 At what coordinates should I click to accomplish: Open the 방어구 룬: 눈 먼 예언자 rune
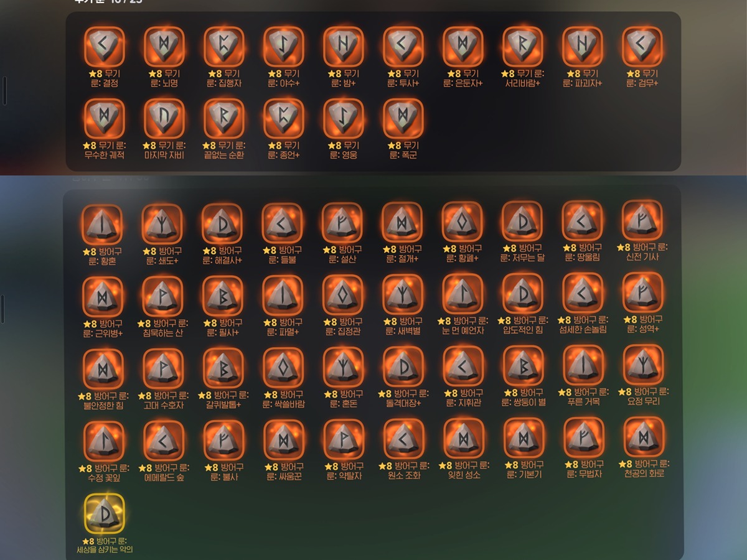tap(463, 294)
